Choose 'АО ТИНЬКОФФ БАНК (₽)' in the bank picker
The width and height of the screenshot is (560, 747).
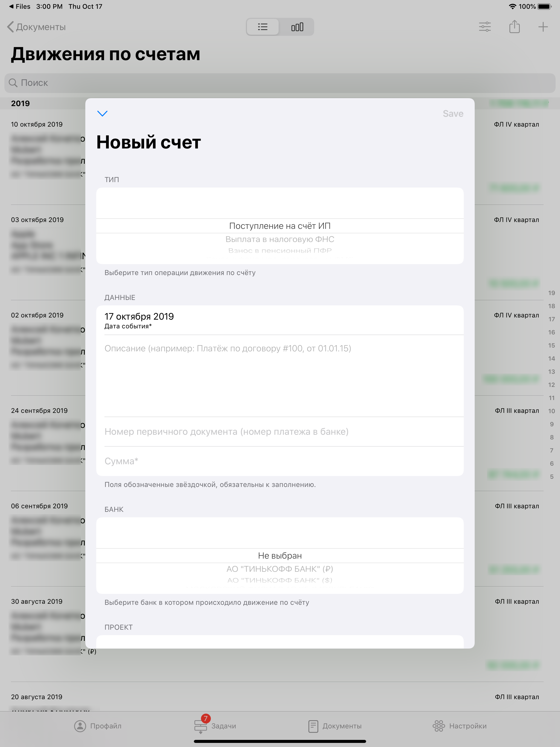(x=280, y=569)
